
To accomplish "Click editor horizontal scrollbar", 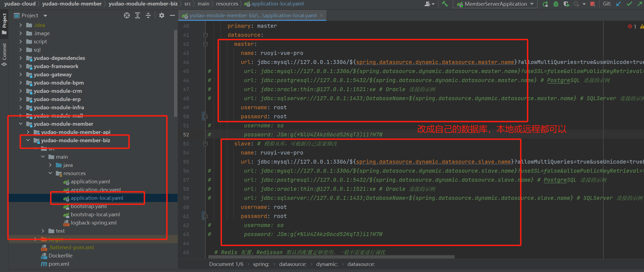I will coord(331,257).
